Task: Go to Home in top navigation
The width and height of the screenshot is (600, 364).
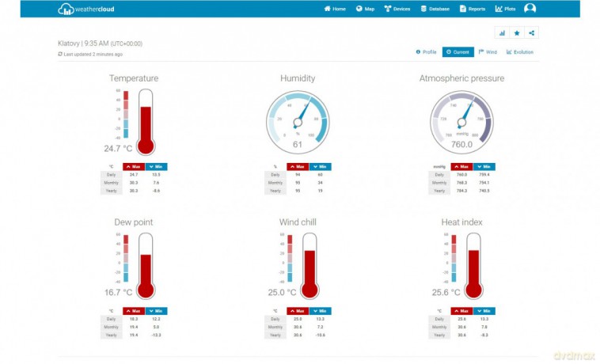Action: pos(335,9)
